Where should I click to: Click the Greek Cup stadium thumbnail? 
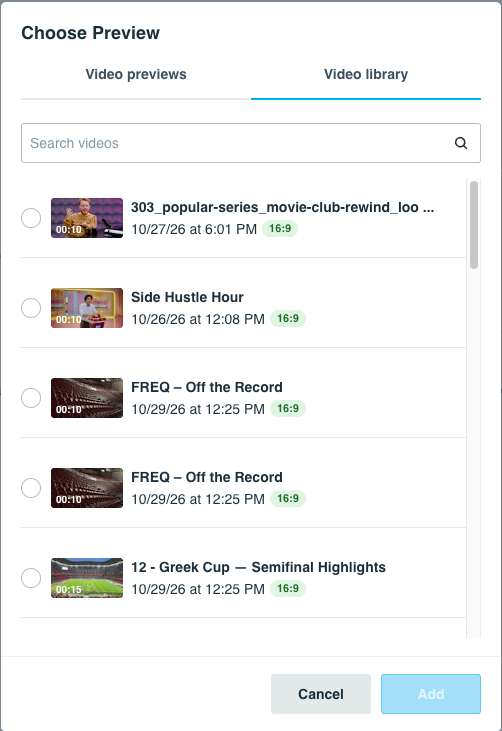tap(87, 578)
